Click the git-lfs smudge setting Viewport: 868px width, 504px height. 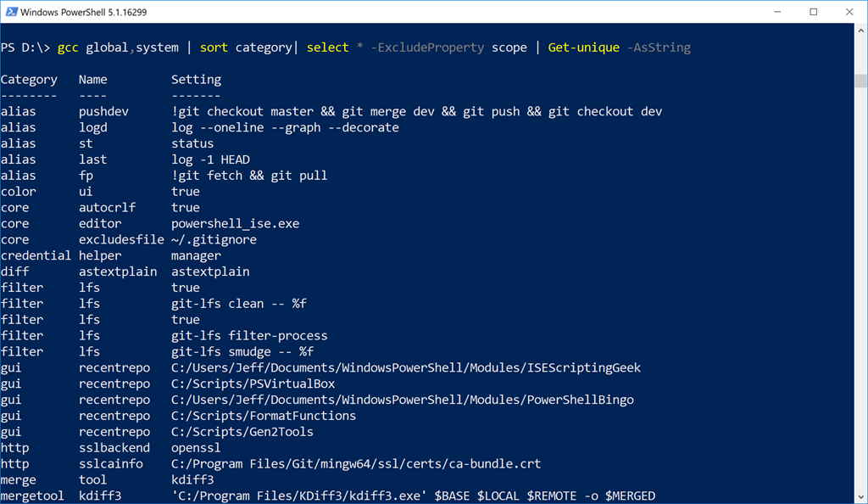click(242, 351)
